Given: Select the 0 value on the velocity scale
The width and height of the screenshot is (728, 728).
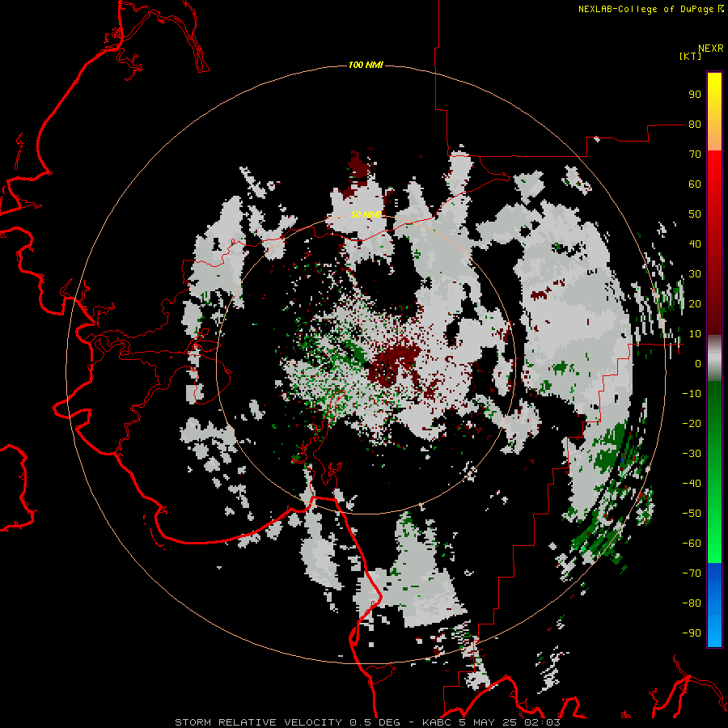Looking at the screenshot, I should pos(698,364).
